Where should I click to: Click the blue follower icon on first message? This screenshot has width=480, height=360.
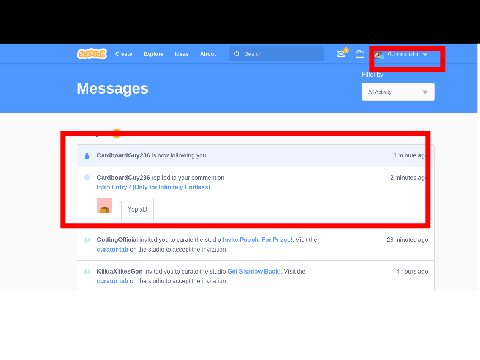(x=87, y=156)
